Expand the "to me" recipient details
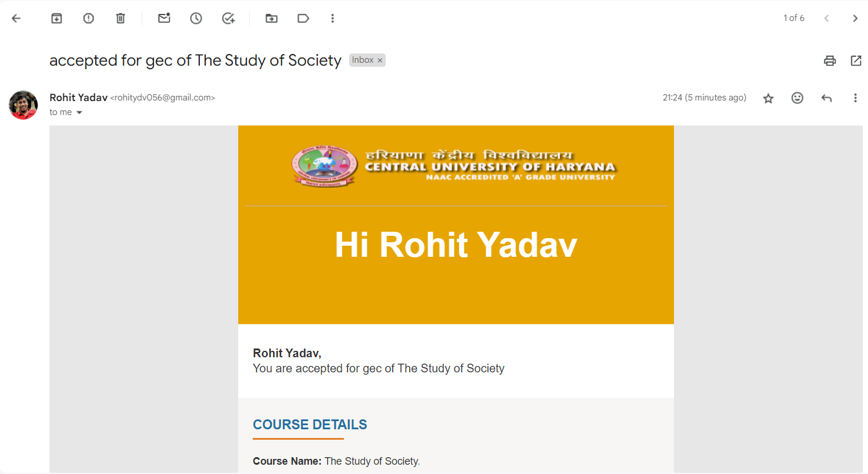This screenshot has height=474, width=868. (x=80, y=113)
